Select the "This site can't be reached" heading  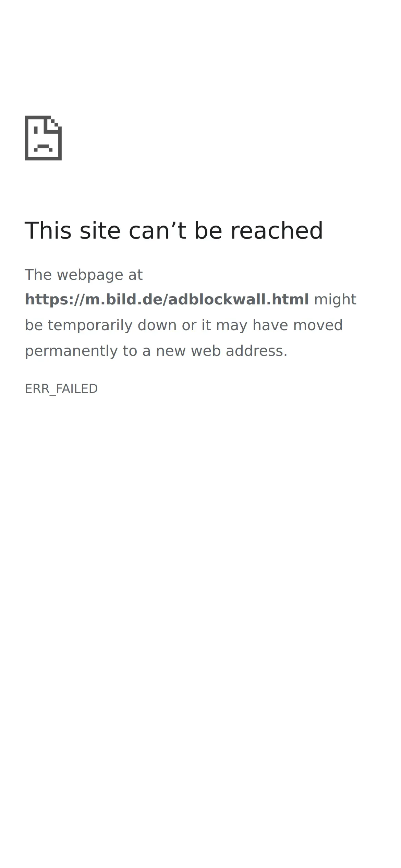174,230
